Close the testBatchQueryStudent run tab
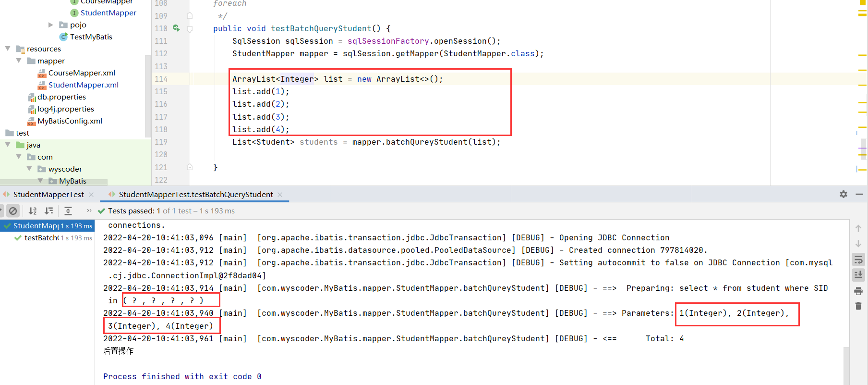 (x=280, y=194)
